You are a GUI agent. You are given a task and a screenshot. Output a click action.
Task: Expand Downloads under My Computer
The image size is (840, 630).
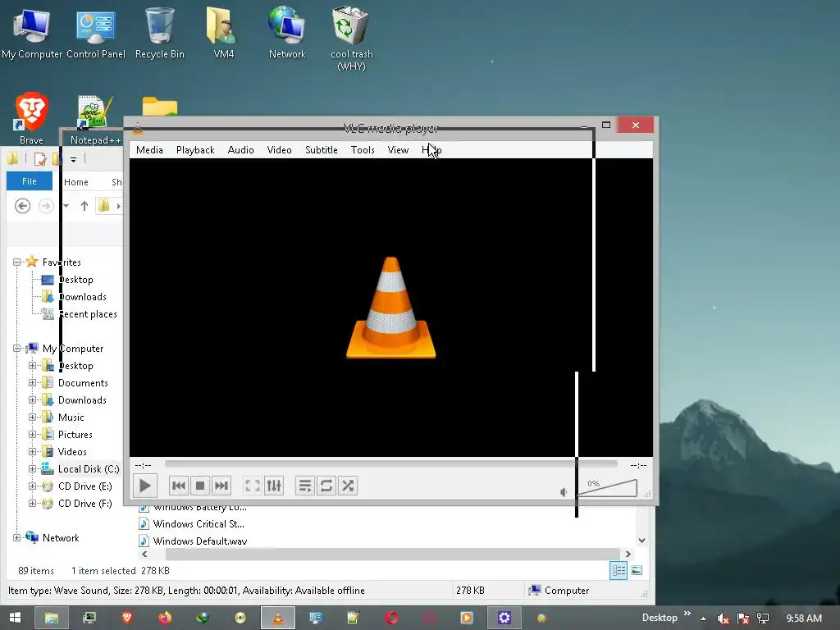pyautogui.click(x=32, y=399)
